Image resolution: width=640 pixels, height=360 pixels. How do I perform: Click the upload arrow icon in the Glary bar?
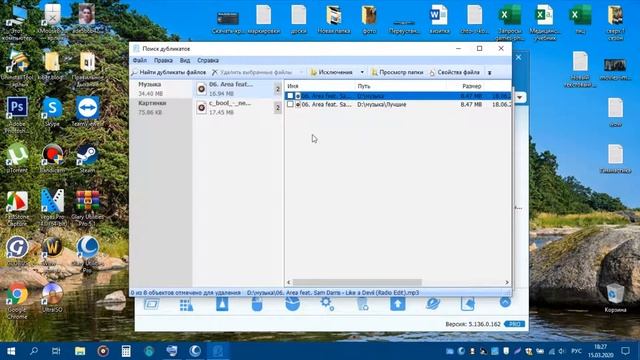(398, 304)
